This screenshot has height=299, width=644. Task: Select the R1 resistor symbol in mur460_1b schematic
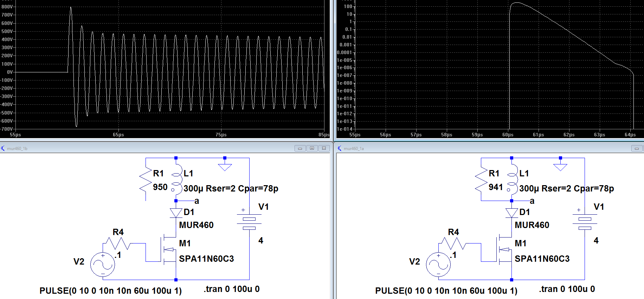point(146,180)
